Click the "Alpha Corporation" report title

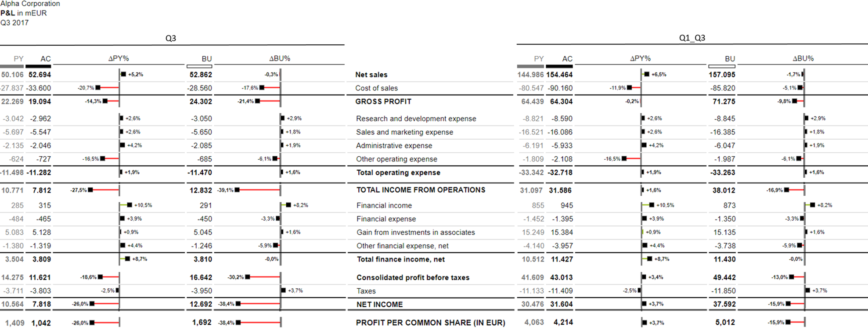pyautogui.click(x=30, y=4)
